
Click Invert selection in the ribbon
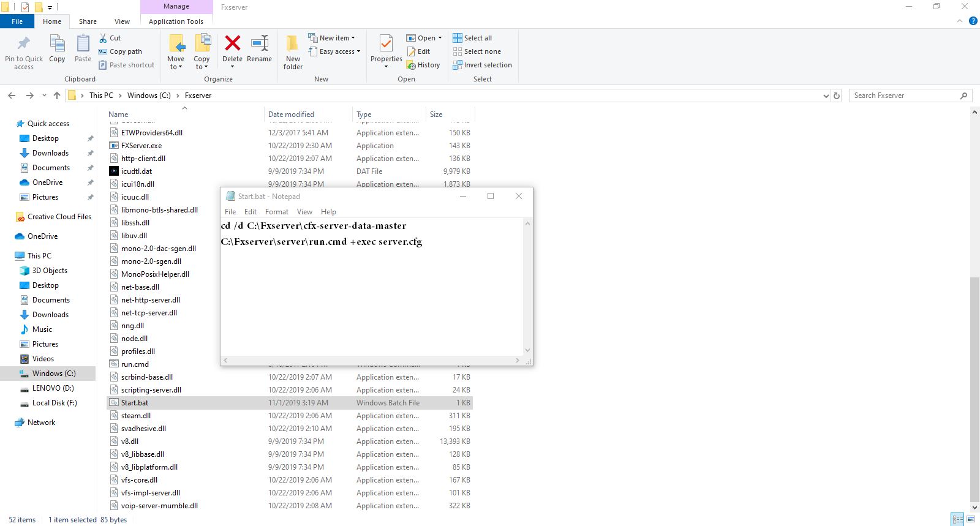[x=482, y=65]
